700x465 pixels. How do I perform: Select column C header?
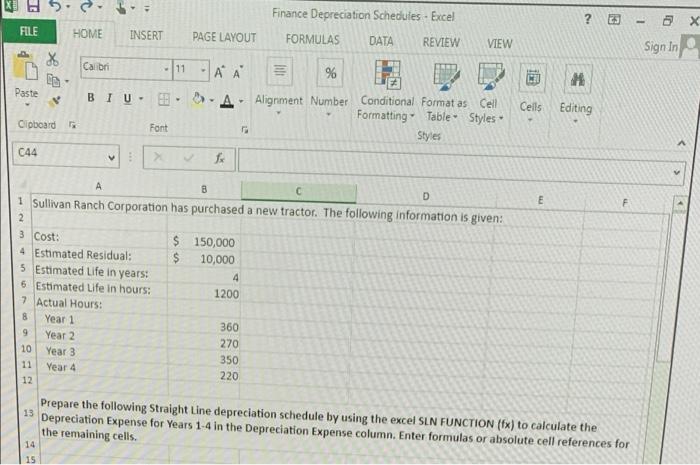click(x=299, y=191)
